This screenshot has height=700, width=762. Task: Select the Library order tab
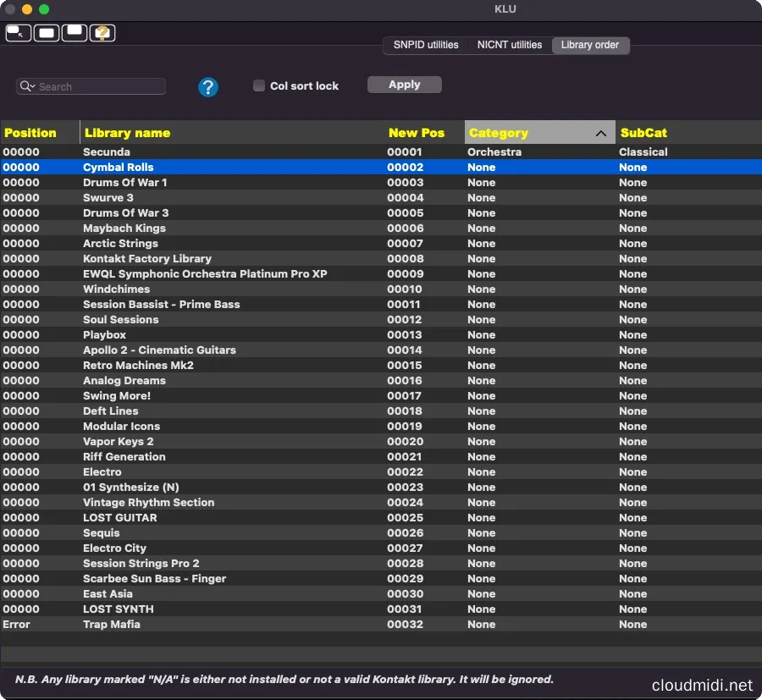pyautogui.click(x=590, y=45)
